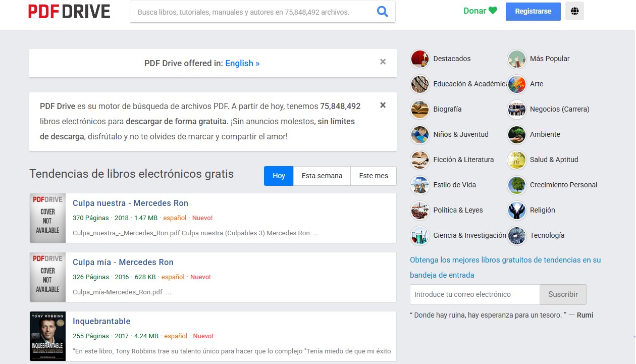Select the Hoy trending tab

(x=279, y=176)
